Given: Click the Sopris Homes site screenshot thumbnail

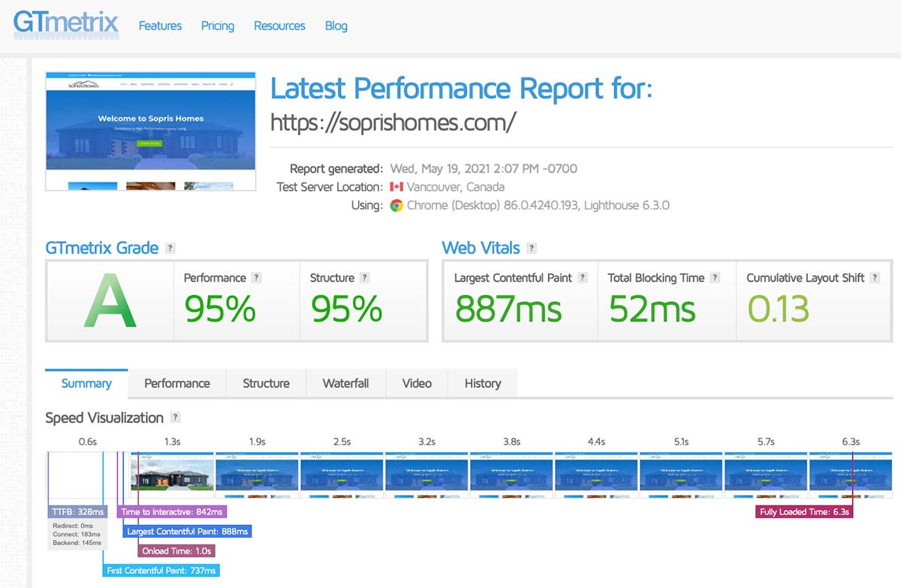Looking at the screenshot, I should pyautogui.click(x=151, y=131).
